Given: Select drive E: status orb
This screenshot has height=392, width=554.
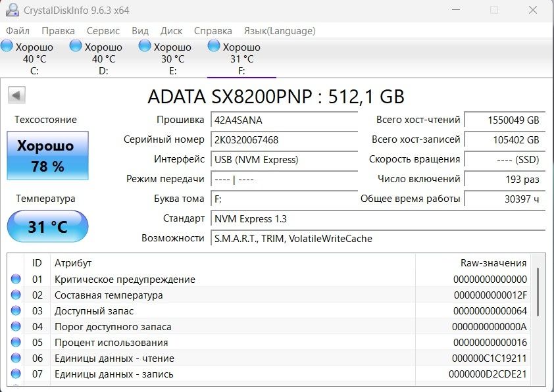Looking at the screenshot, I should point(145,46).
